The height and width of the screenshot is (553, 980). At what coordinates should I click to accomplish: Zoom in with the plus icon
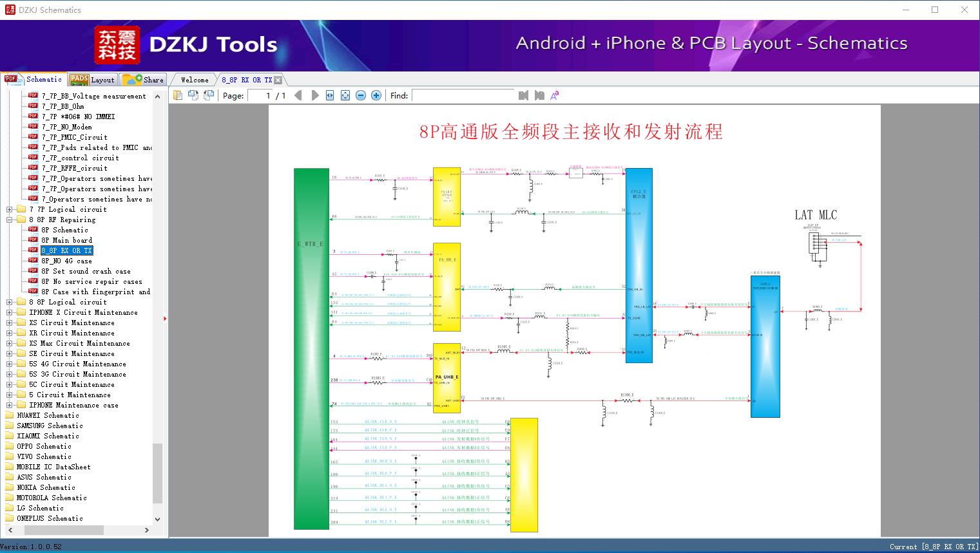pyautogui.click(x=376, y=95)
